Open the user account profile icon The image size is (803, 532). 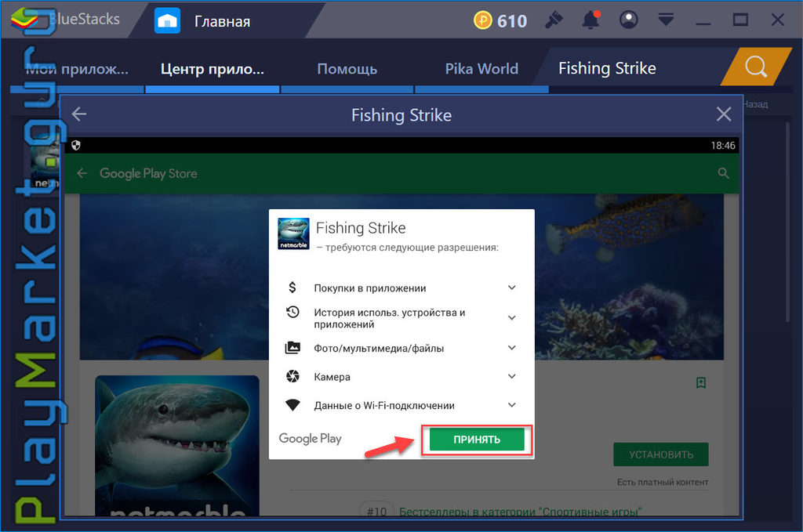[628, 20]
